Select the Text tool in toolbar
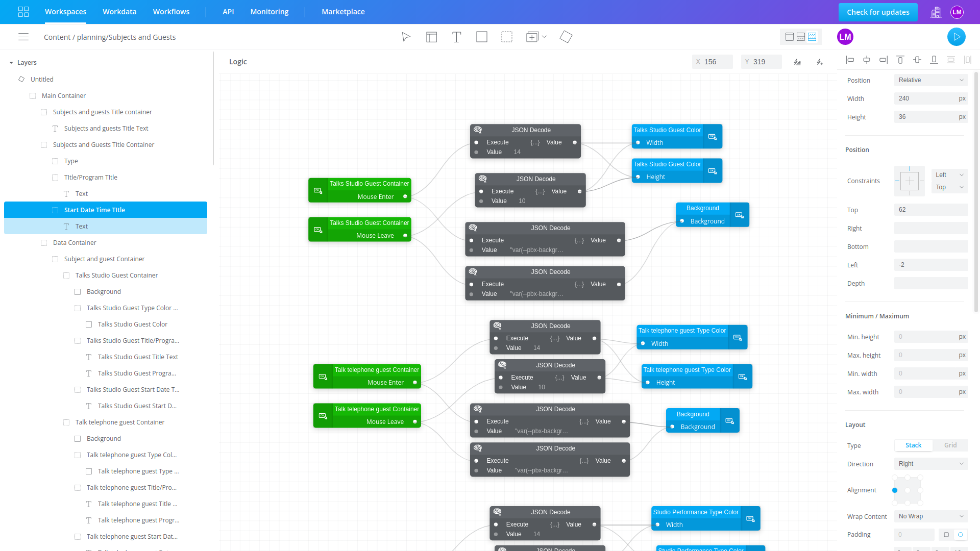This screenshot has width=980, height=551. pyautogui.click(x=456, y=37)
